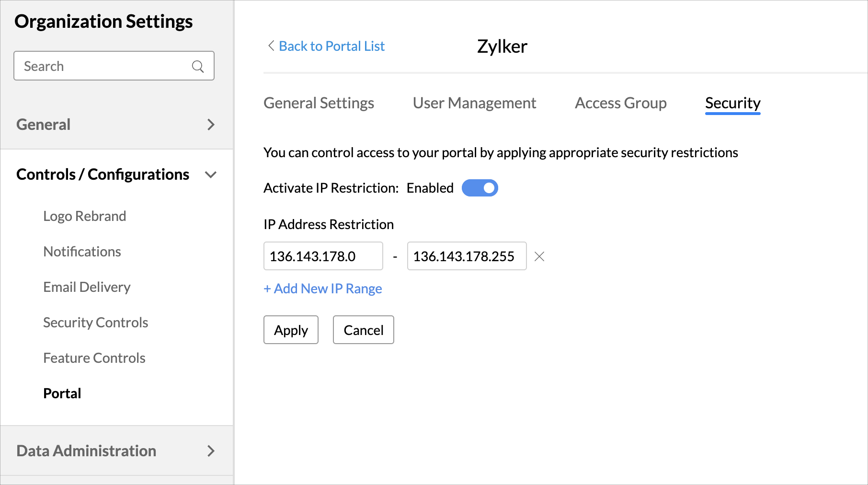Click into the settings Search box
The image size is (868, 485).
coord(105,66)
